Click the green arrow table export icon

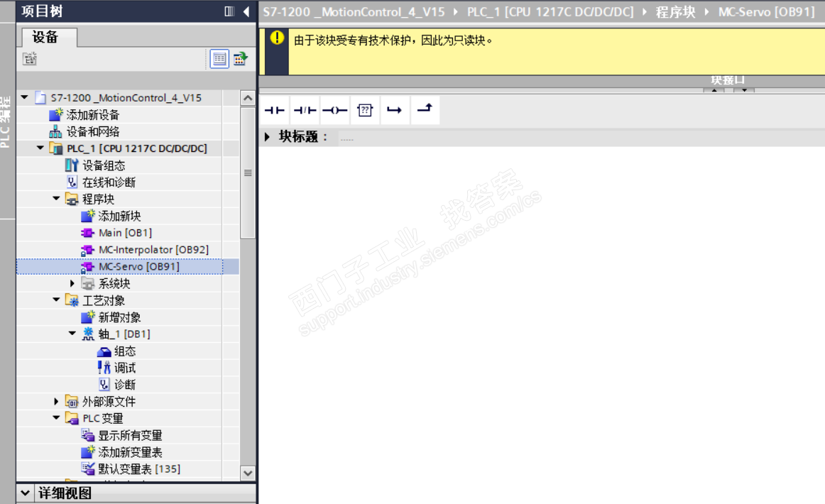pos(241,58)
